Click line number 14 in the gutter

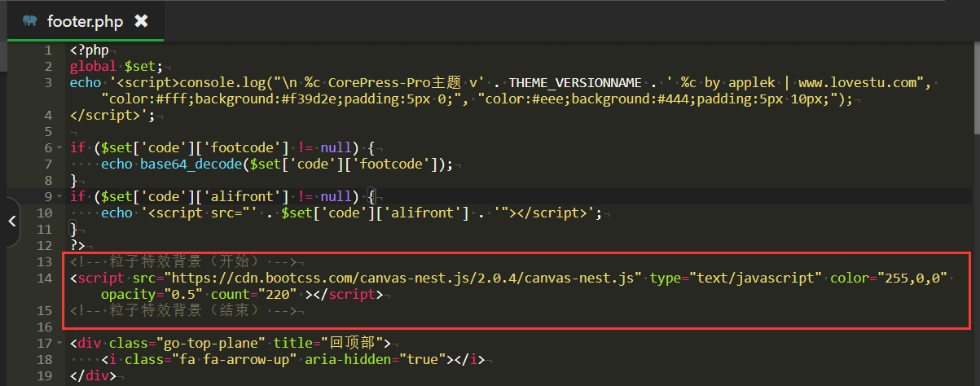(x=45, y=278)
